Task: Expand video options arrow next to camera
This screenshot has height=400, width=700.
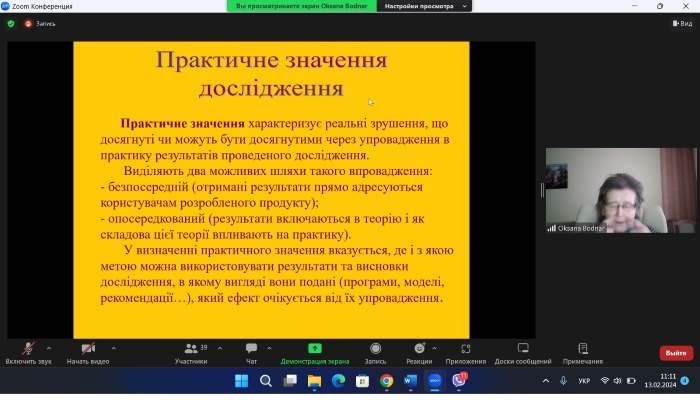Action: [x=113, y=348]
